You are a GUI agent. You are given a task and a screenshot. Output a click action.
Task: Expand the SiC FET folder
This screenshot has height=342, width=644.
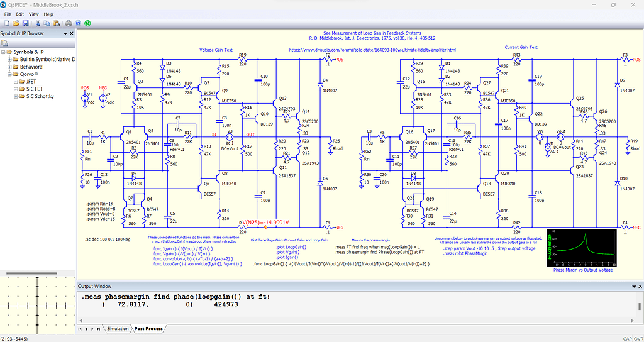(x=16, y=89)
